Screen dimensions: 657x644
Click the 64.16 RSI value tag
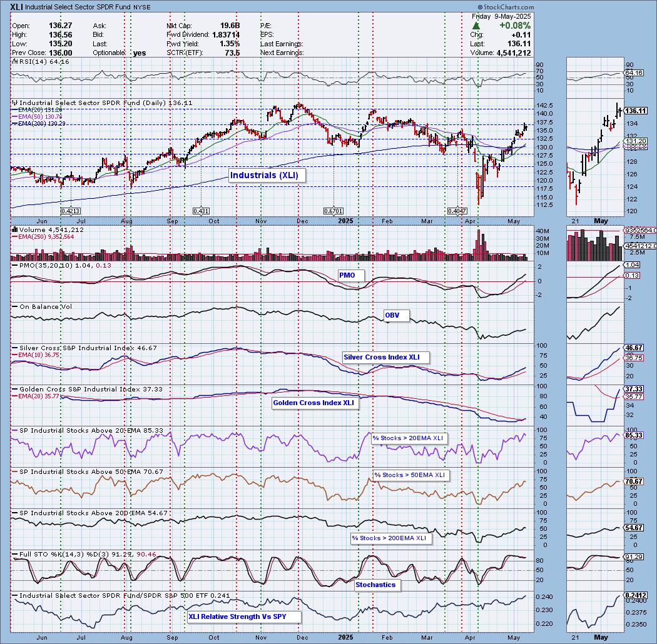click(x=633, y=73)
